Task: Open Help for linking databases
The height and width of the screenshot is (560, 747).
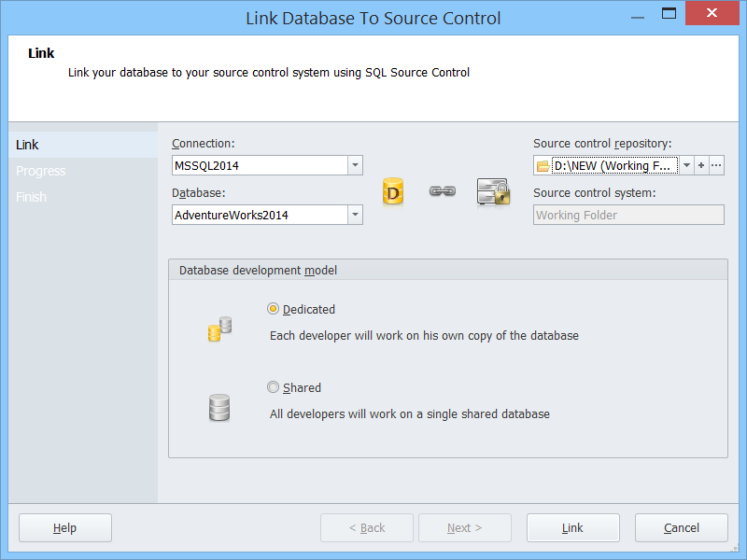Action: pos(64,527)
